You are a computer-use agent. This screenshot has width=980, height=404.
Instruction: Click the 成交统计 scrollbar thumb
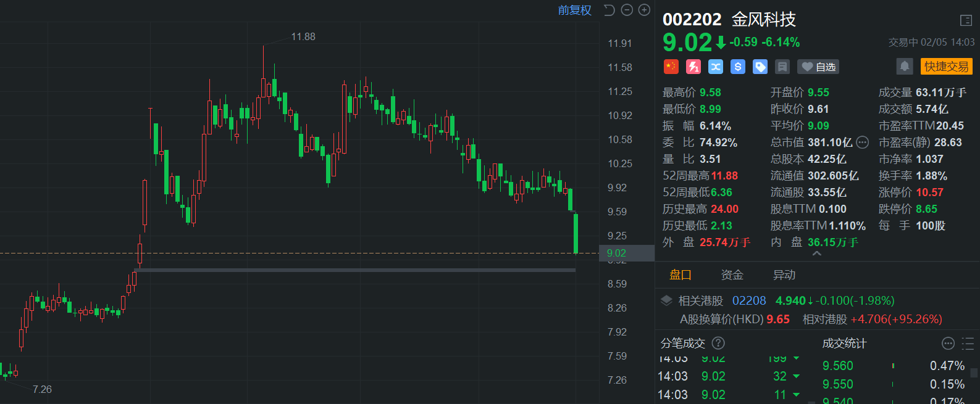pyautogui.click(x=974, y=372)
